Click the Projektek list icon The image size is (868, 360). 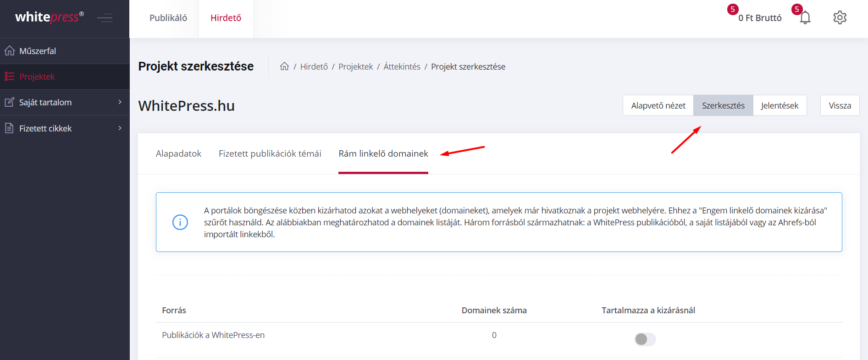[10, 76]
